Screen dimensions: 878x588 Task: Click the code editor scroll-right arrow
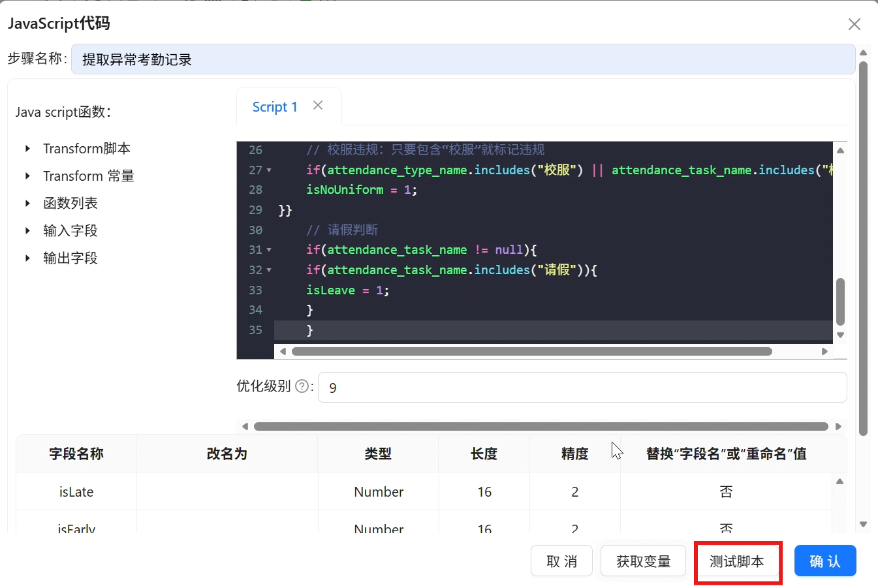(x=824, y=351)
